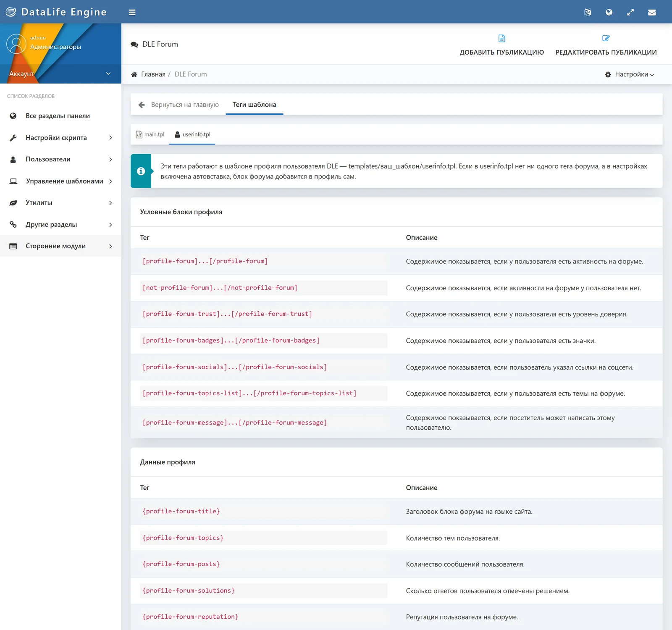Open Все разделы панели menu item
Image resolution: width=672 pixels, height=630 pixels.
pyautogui.click(x=60, y=116)
